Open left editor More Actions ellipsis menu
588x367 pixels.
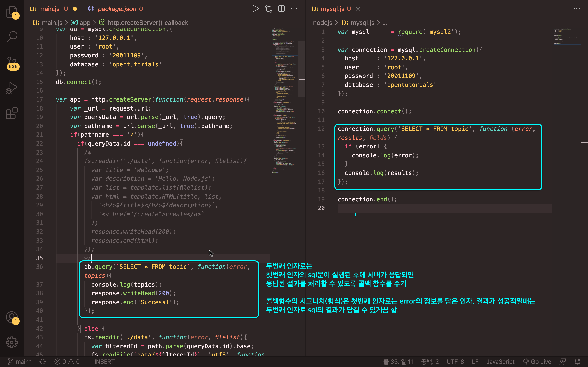pos(294,9)
